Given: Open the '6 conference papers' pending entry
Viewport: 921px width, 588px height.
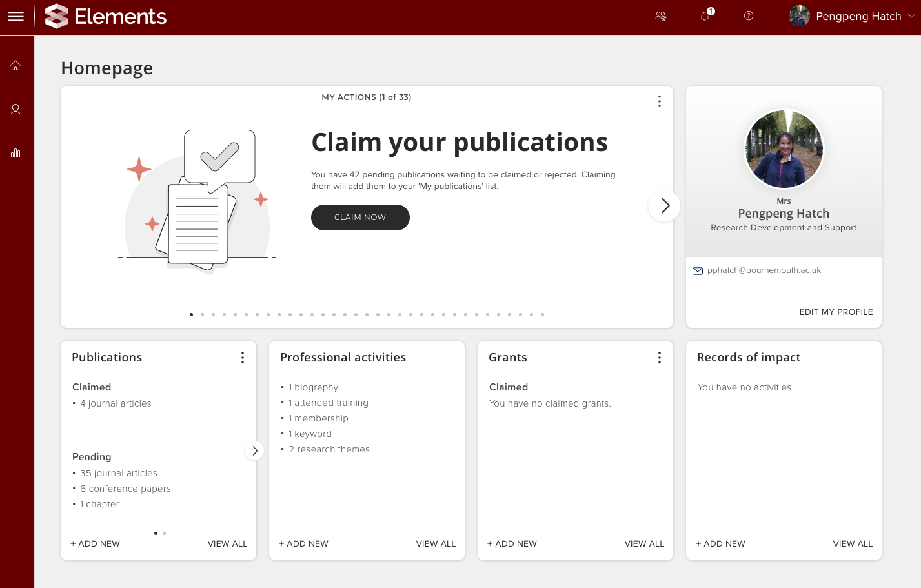Looking at the screenshot, I should pyautogui.click(x=125, y=489).
